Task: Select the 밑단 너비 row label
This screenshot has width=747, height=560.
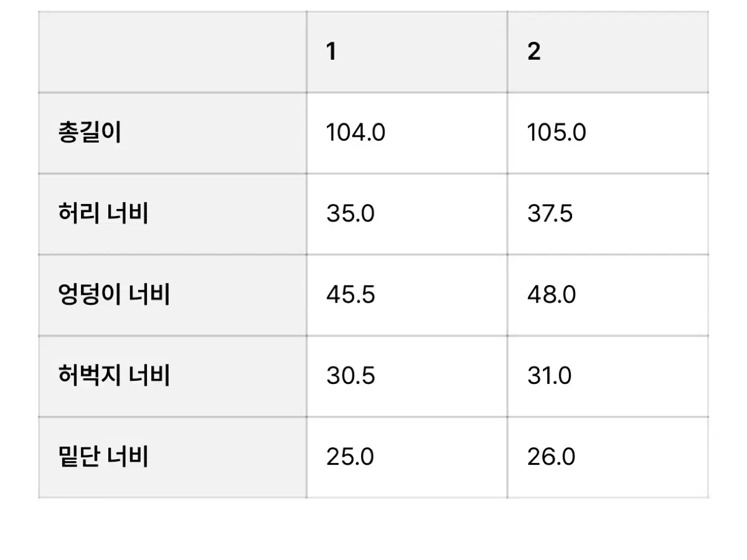Action: [103, 457]
